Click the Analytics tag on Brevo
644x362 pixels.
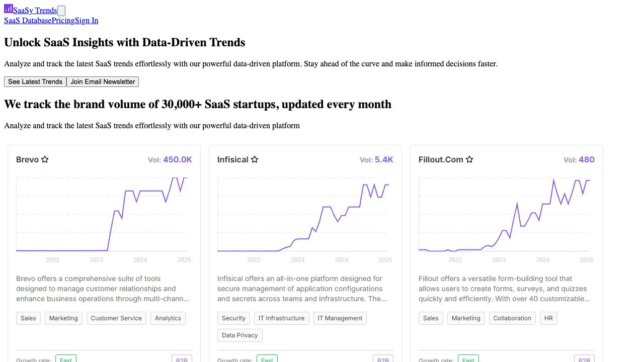tap(168, 318)
